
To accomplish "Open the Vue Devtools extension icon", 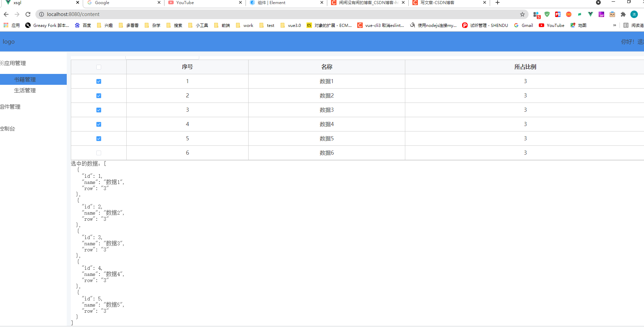I will coord(590,14).
